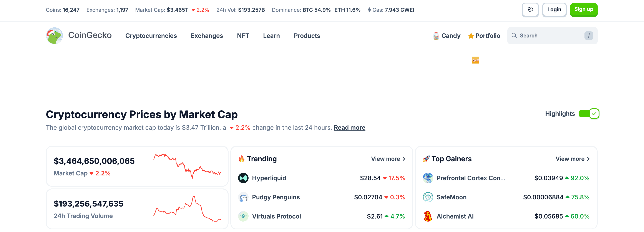This screenshot has width=644, height=232.
Task: Click the Candy jar icon
Action: click(436, 36)
